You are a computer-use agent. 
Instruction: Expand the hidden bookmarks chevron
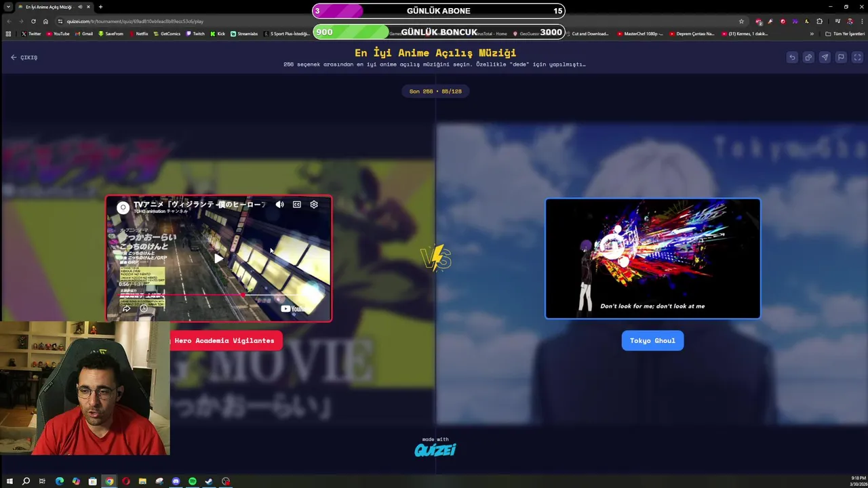point(812,33)
